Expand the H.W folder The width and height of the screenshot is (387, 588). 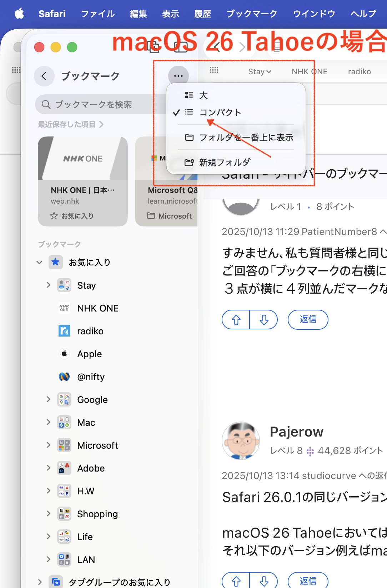coord(49,491)
